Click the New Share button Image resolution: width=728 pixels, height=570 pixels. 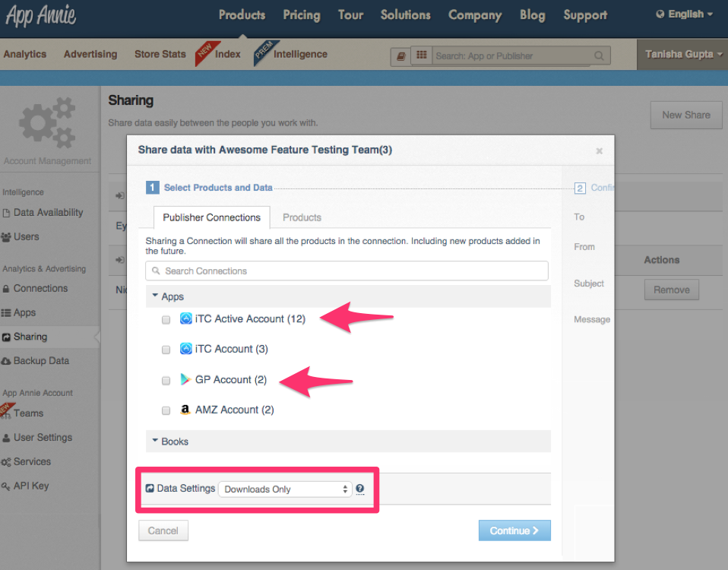(686, 115)
